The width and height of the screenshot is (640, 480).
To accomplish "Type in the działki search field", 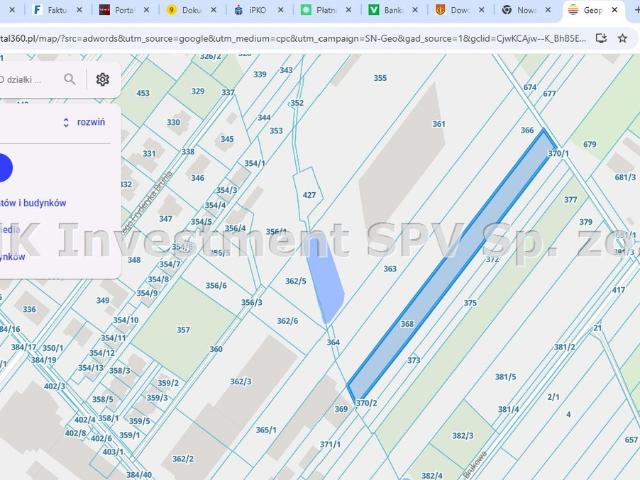I will (25, 79).
